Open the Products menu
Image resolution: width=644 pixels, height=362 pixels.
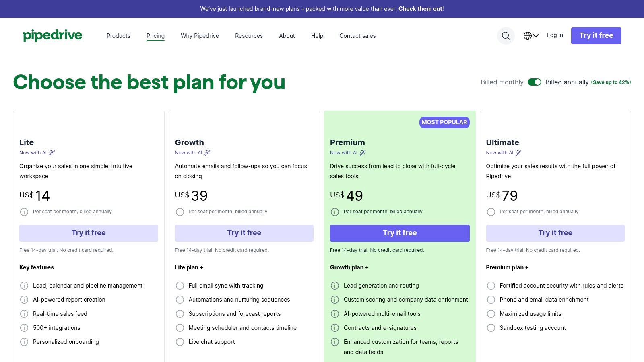[118, 36]
